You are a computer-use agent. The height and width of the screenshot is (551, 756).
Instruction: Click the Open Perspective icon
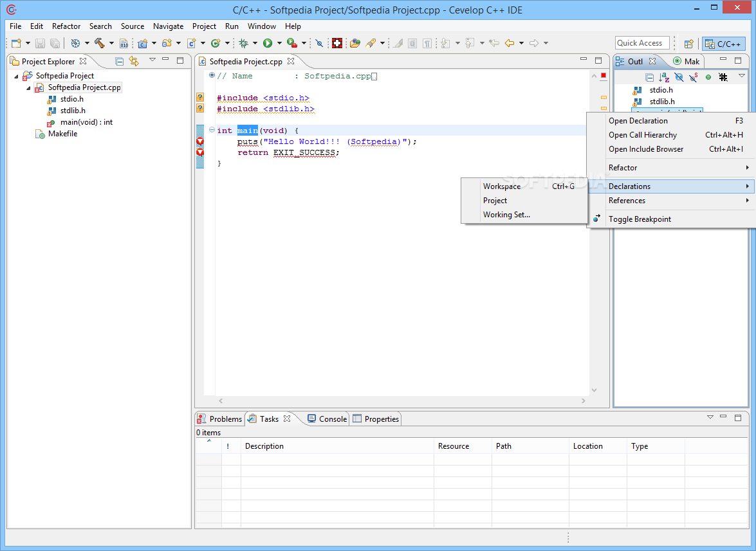pyautogui.click(x=689, y=44)
